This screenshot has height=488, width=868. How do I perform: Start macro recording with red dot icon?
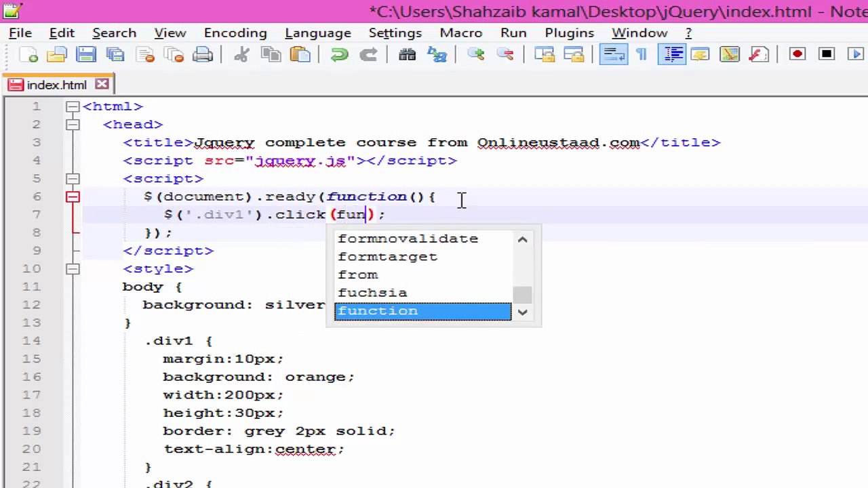797,55
